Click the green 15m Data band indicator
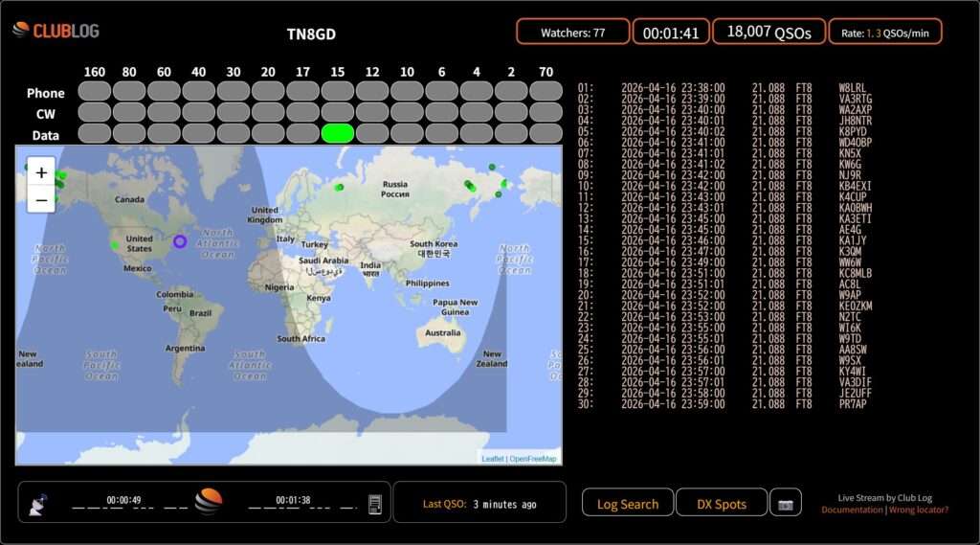 (x=338, y=134)
